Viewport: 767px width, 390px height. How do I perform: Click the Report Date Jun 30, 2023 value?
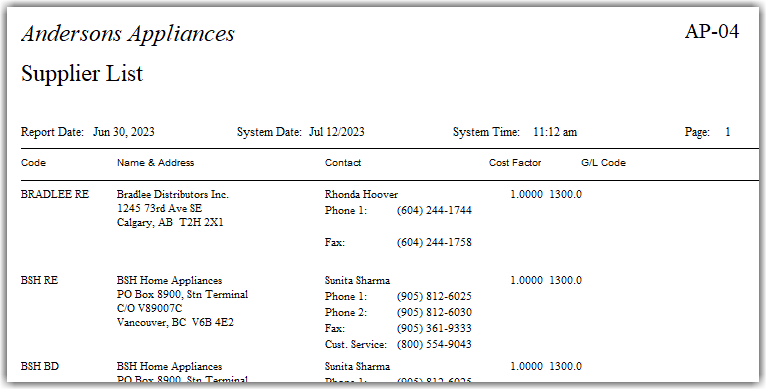(x=124, y=132)
